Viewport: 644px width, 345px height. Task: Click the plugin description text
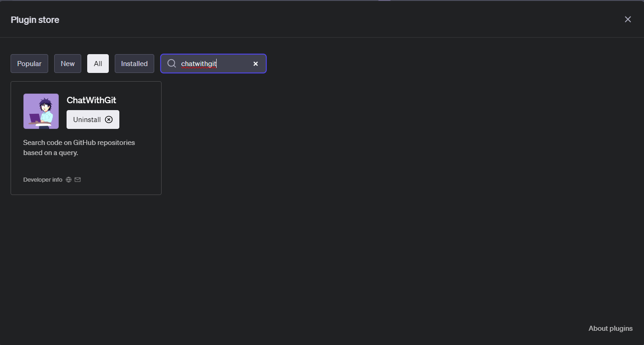point(79,147)
